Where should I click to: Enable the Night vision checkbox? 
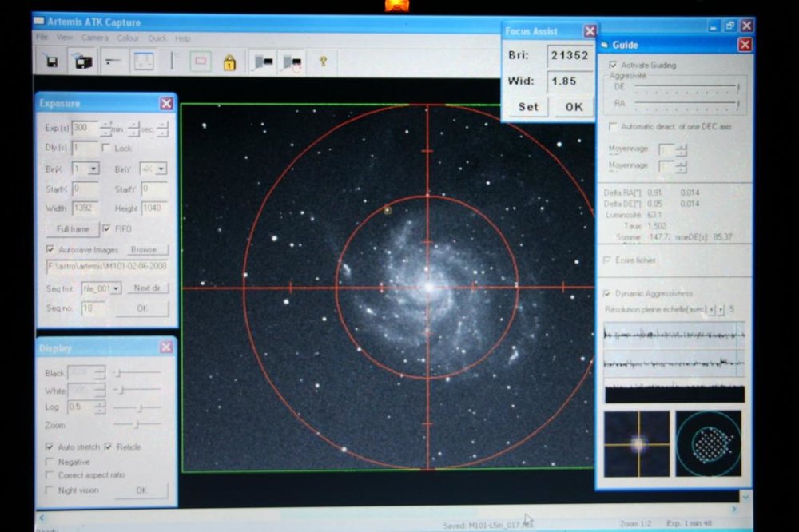point(49,490)
